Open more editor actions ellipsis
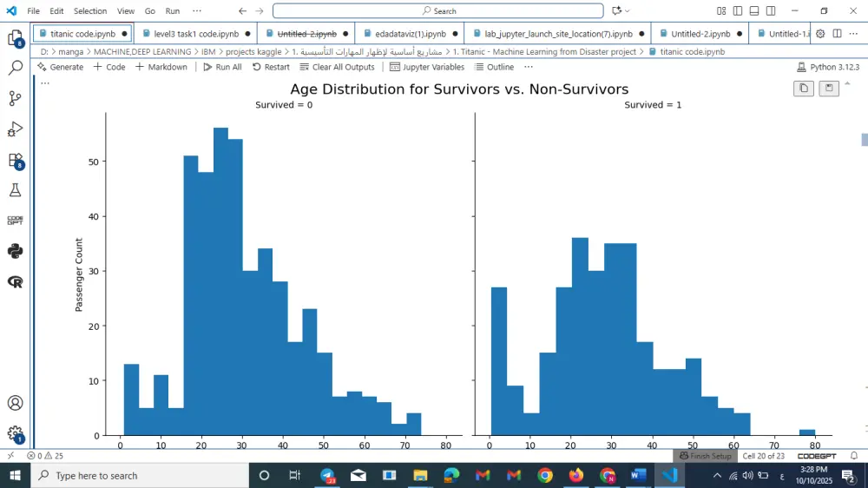The image size is (868, 488). (853, 34)
